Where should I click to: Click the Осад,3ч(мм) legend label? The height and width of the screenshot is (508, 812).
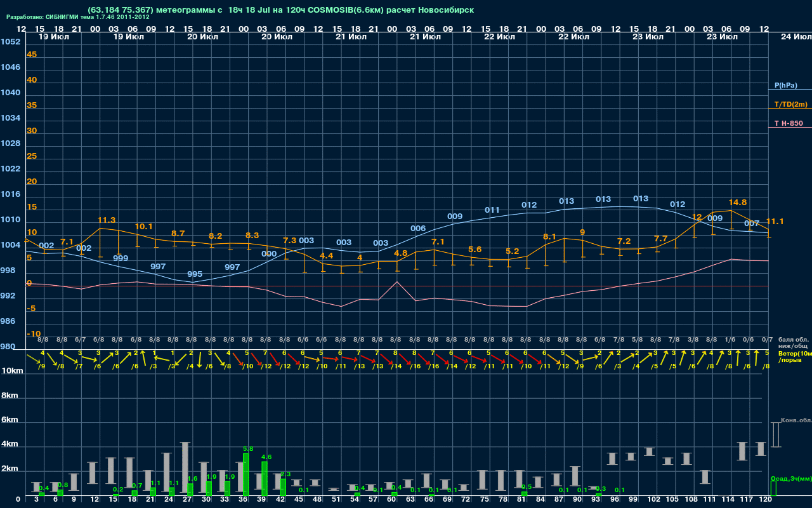coord(790,478)
